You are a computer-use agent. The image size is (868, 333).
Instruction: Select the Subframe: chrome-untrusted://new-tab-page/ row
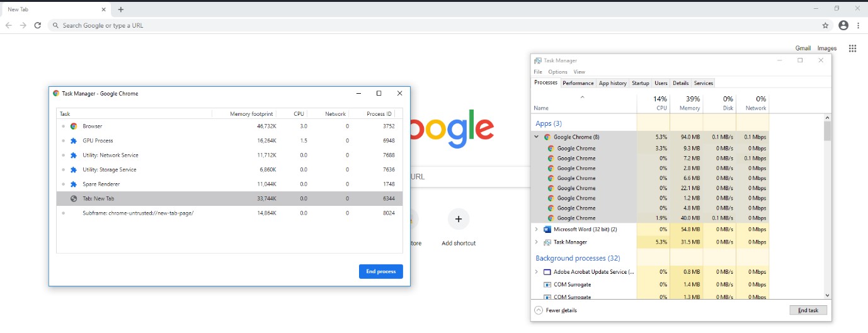pos(229,213)
